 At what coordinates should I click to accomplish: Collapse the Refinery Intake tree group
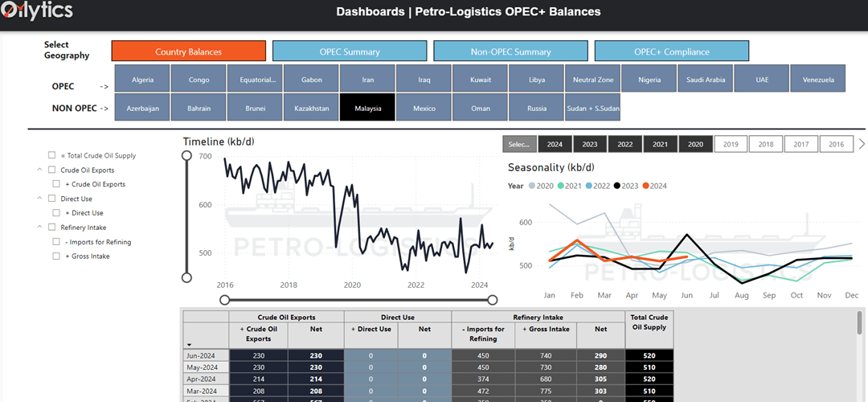[x=39, y=227]
